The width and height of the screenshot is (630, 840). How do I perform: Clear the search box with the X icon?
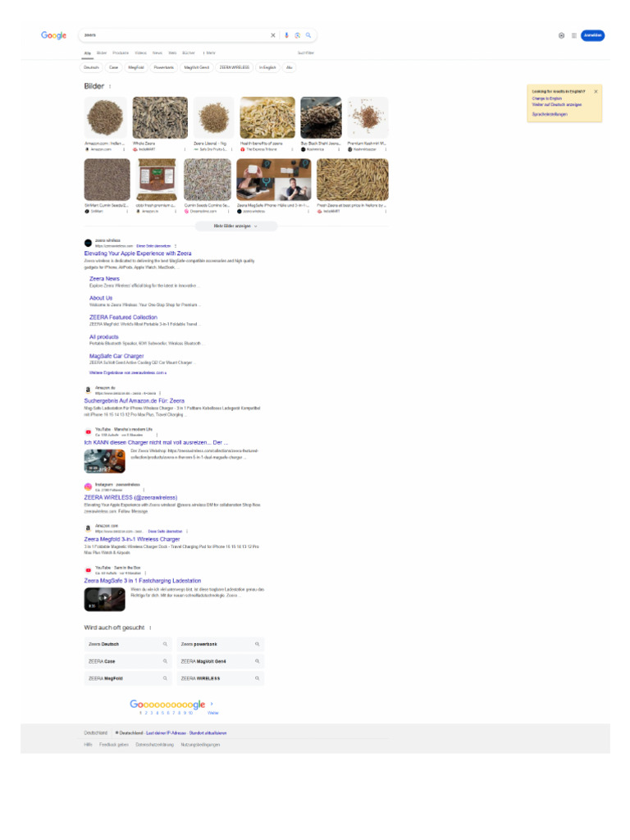click(x=272, y=35)
